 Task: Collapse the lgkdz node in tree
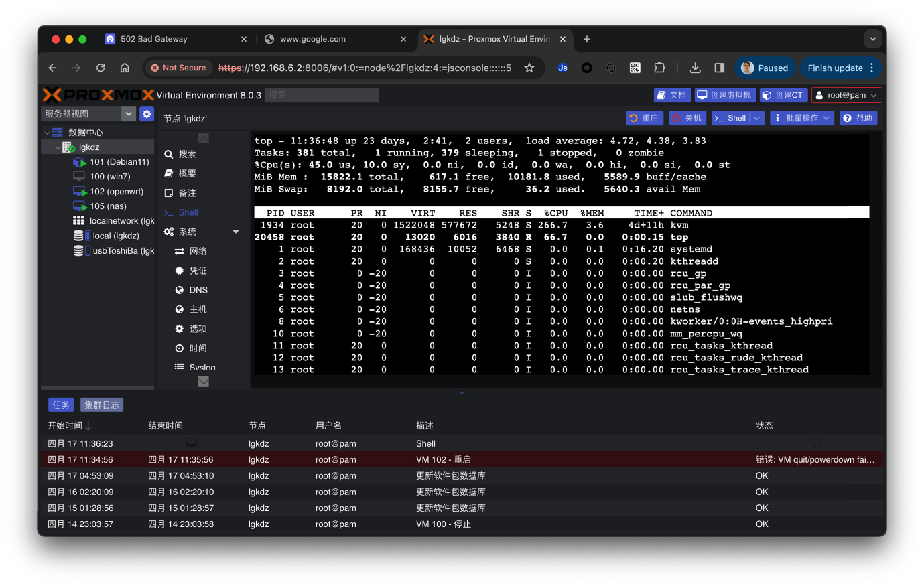(57, 147)
